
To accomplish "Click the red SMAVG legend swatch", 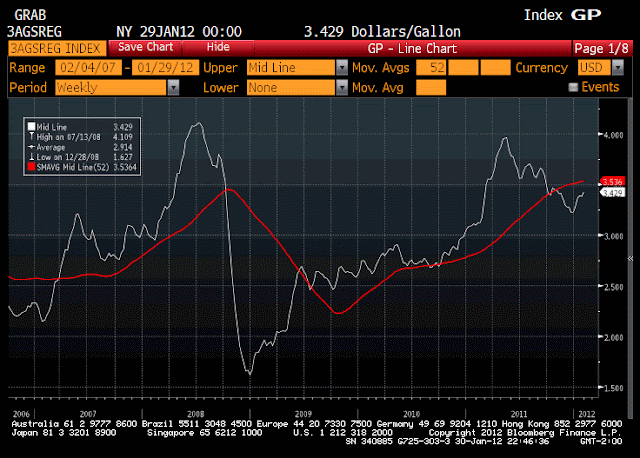I will click(x=31, y=167).
